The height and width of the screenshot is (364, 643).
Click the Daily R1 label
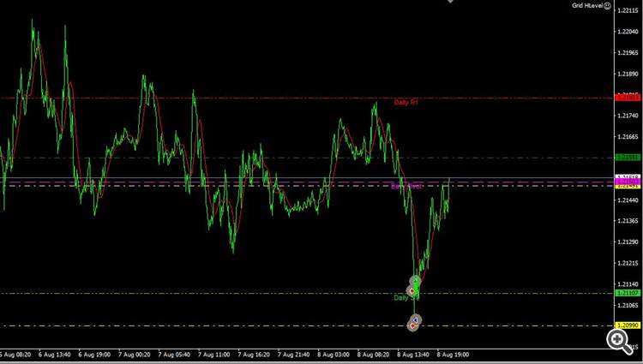(x=406, y=103)
